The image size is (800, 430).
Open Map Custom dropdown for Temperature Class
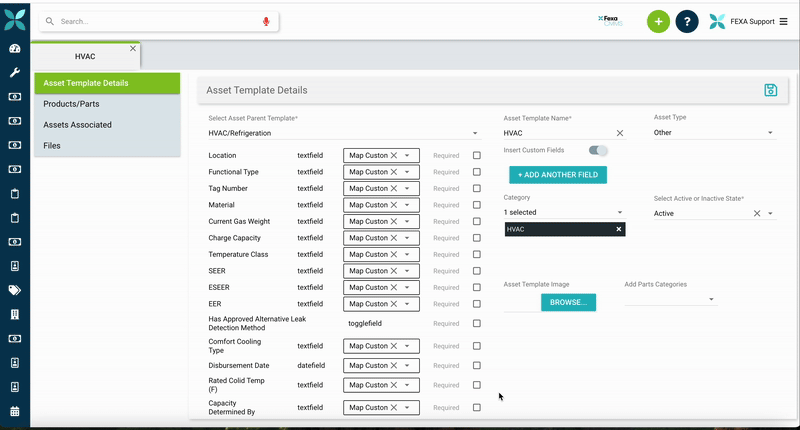point(407,255)
